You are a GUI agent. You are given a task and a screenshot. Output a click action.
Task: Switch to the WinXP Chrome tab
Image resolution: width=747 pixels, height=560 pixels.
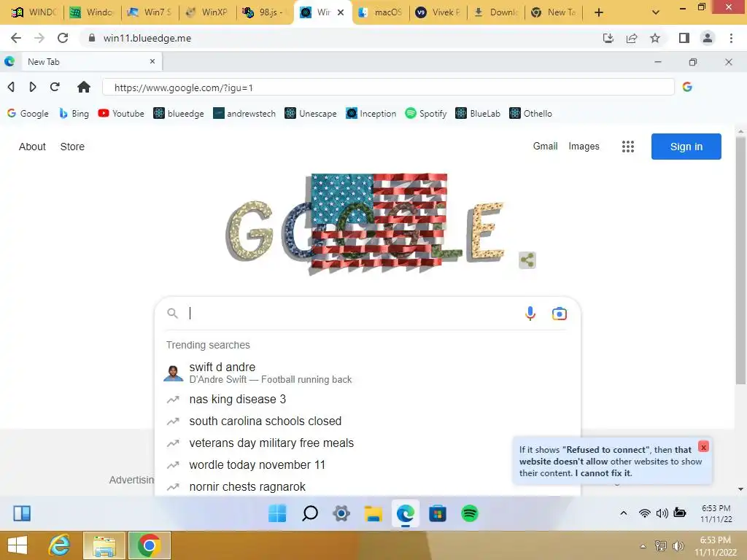[208, 12]
